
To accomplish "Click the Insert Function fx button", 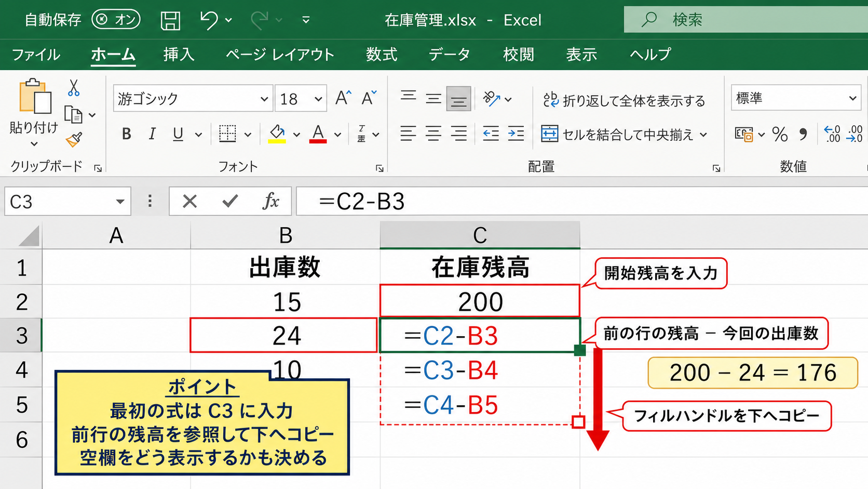I will pos(270,201).
